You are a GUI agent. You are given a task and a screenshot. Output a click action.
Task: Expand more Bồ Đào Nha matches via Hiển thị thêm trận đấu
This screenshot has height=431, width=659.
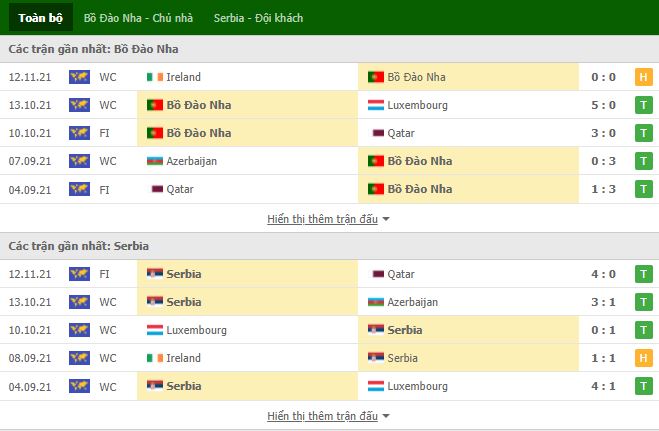[x=322, y=219]
